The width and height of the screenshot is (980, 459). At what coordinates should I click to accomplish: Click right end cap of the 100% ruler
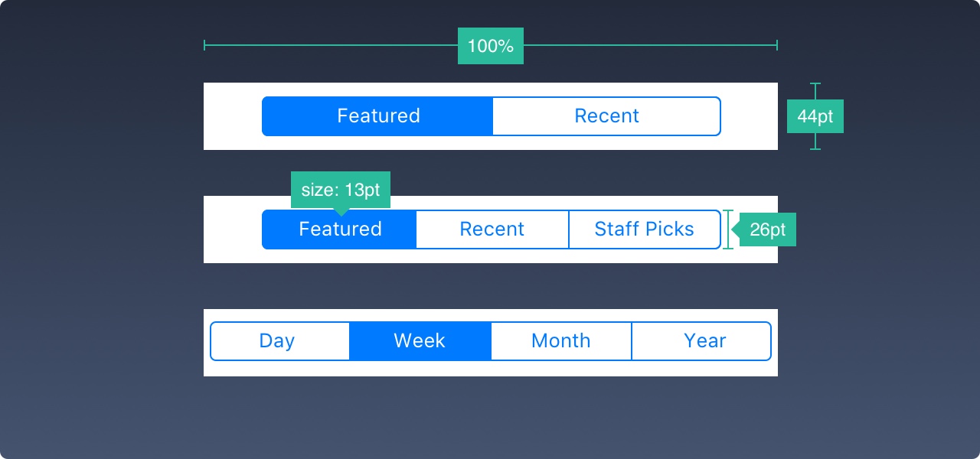(x=777, y=46)
